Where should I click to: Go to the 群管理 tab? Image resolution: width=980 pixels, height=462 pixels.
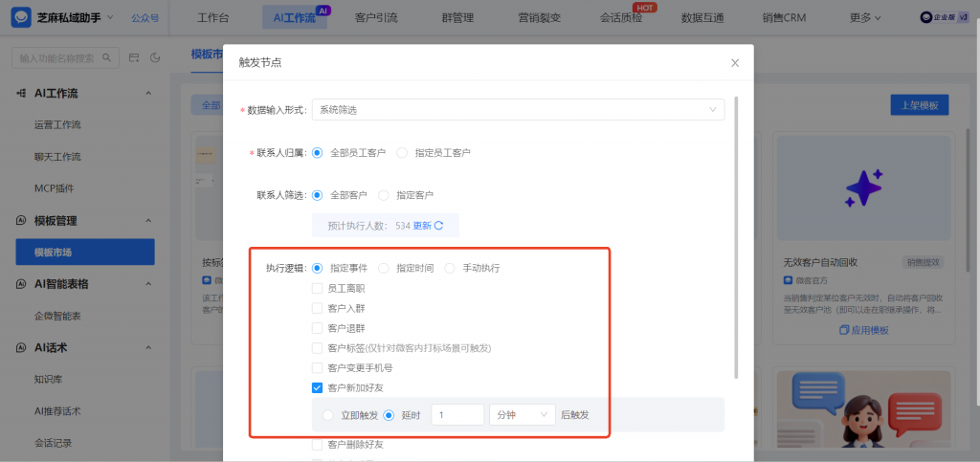point(457,18)
